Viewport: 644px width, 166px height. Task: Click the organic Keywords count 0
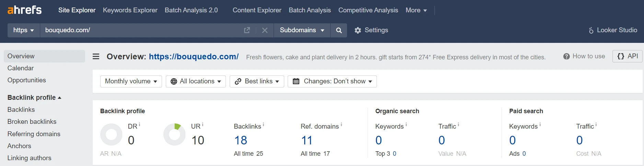[x=379, y=140]
